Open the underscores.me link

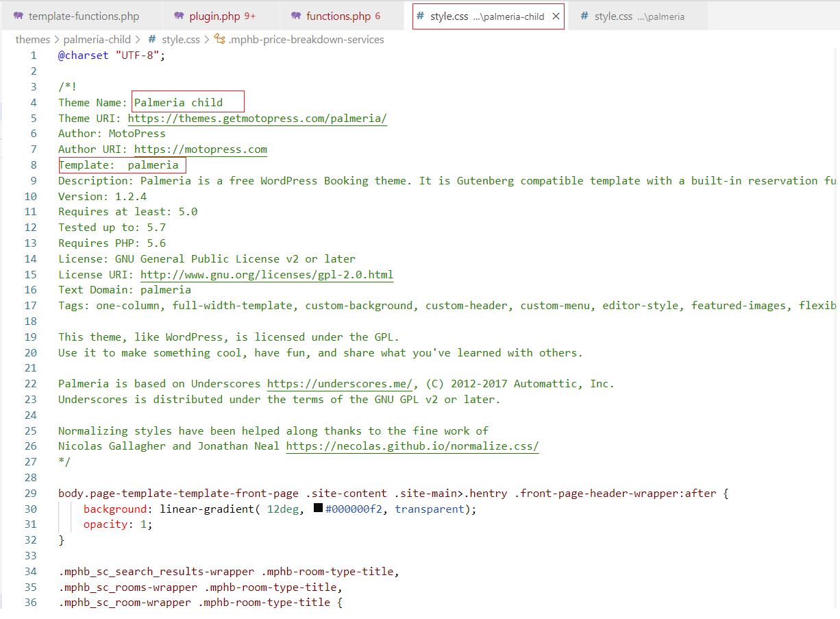(x=341, y=384)
